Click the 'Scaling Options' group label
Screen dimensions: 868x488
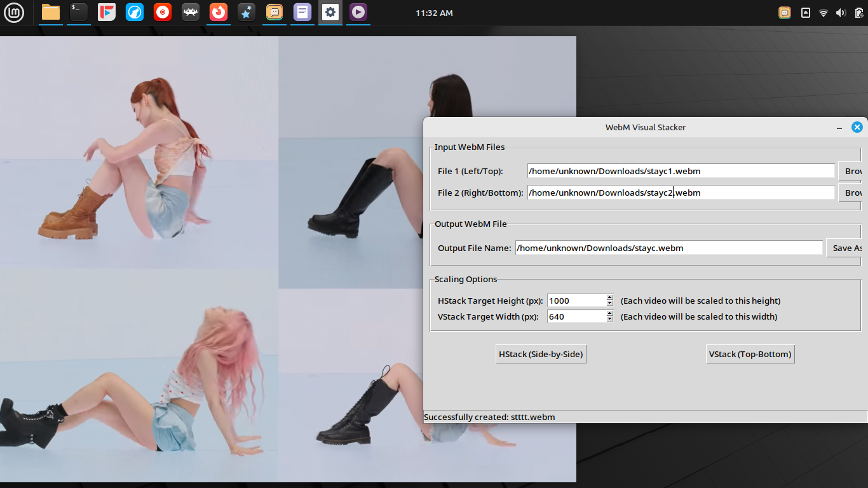(x=466, y=279)
